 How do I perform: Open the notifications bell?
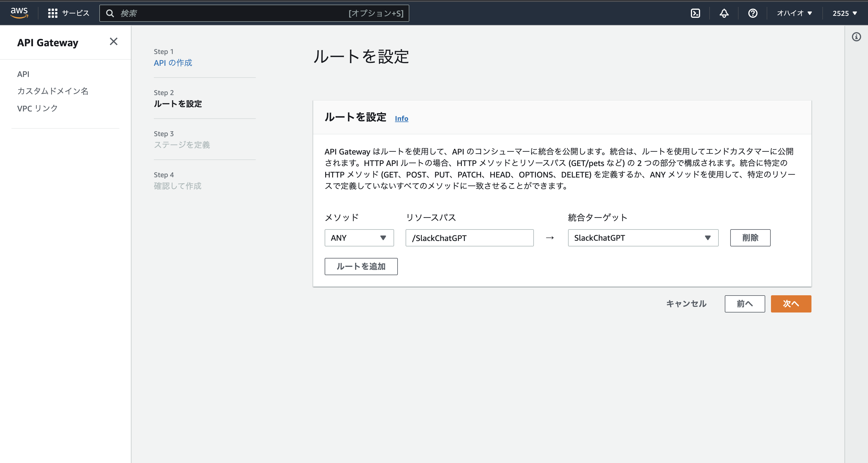pyautogui.click(x=724, y=13)
